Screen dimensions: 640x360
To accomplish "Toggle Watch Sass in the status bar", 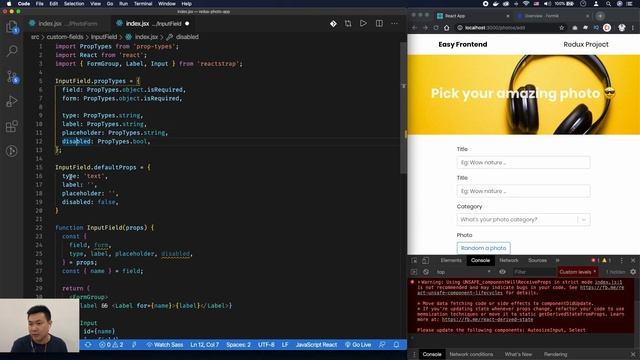I will [165, 345].
